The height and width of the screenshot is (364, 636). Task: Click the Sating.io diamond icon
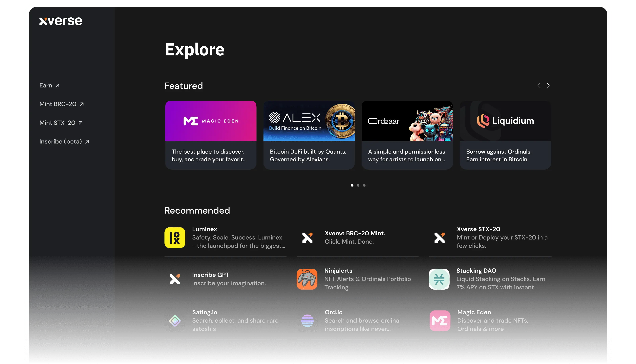coord(175,321)
